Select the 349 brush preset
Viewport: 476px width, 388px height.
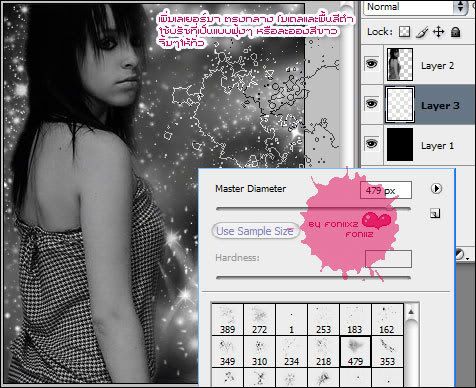click(227, 351)
